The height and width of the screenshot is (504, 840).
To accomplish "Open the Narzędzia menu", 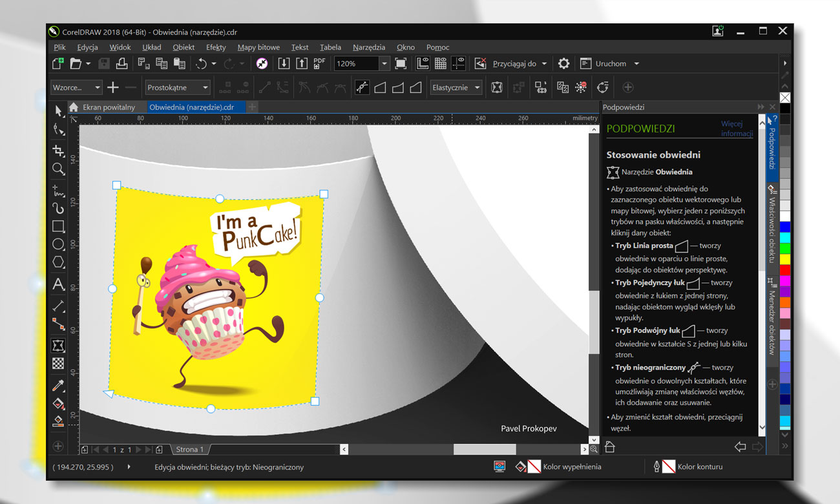I will (x=369, y=47).
